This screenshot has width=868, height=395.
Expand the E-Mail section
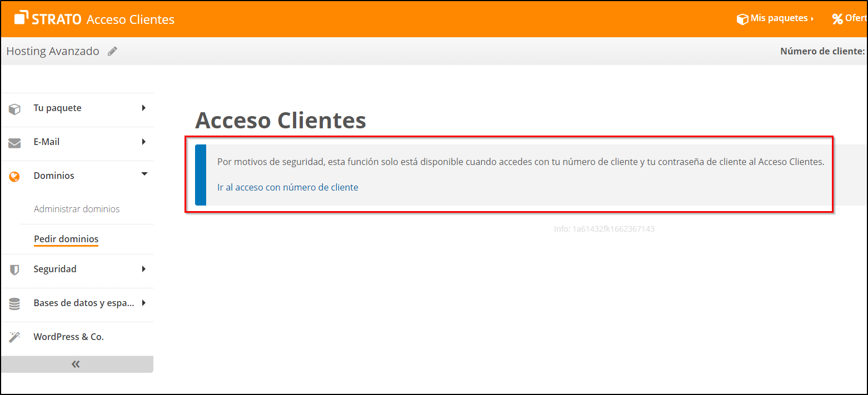pos(144,142)
